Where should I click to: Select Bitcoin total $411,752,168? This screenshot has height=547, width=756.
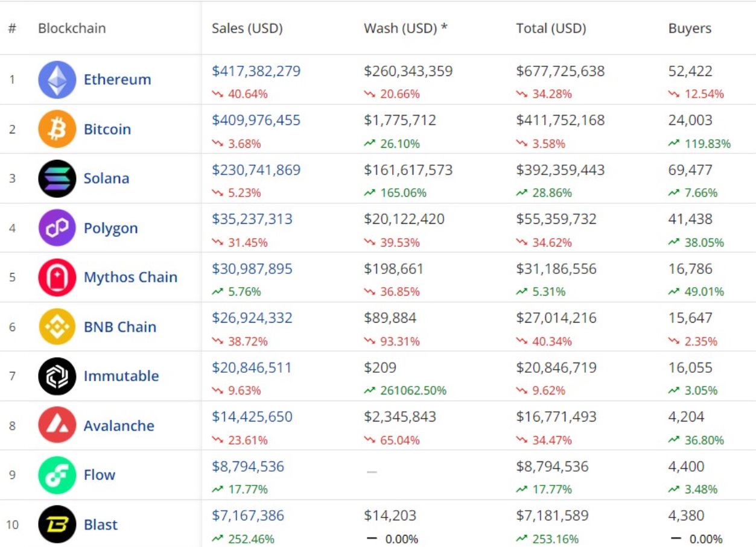point(561,121)
